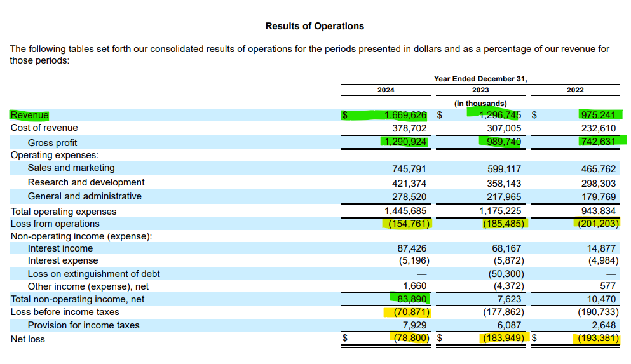Viewport: 631px width, 364px height.
Task: Select the 2024 revenue value 1,669,626
Action: click(405, 115)
